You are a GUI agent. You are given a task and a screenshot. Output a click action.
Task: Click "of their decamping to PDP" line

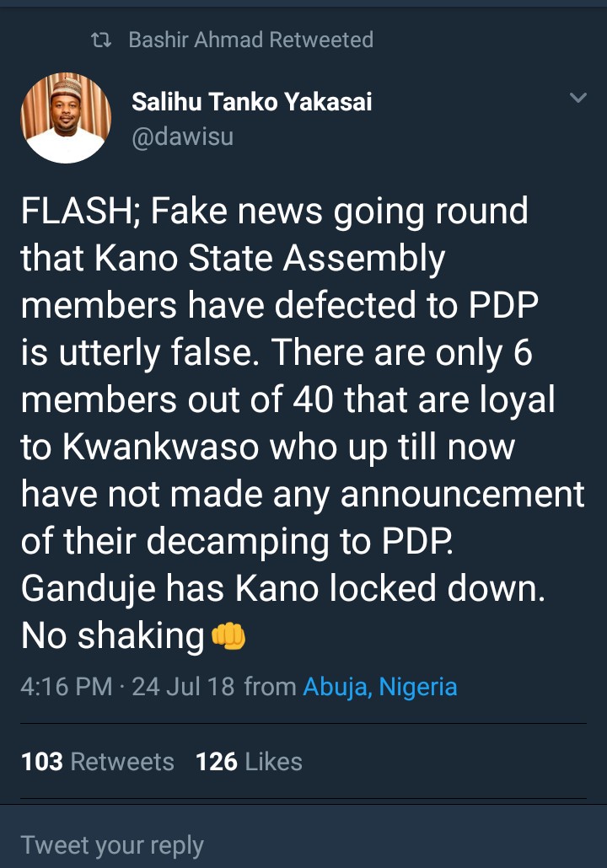(236, 541)
